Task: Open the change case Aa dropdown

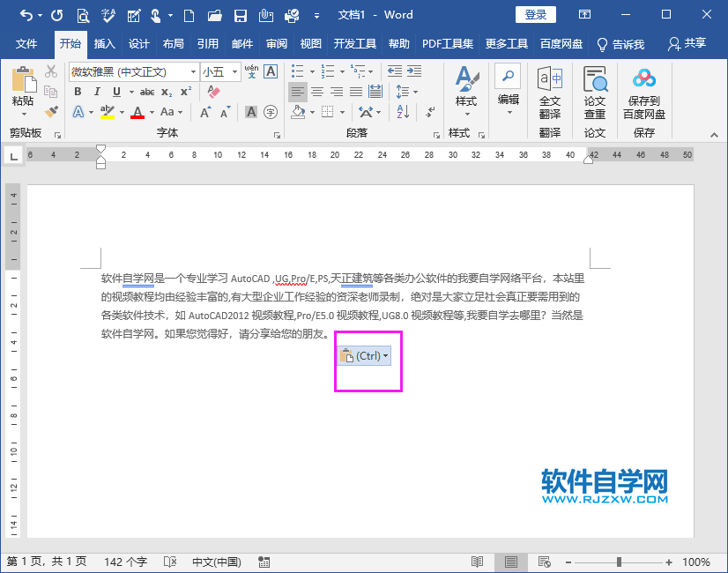Action: pyautogui.click(x=170, y=112)
